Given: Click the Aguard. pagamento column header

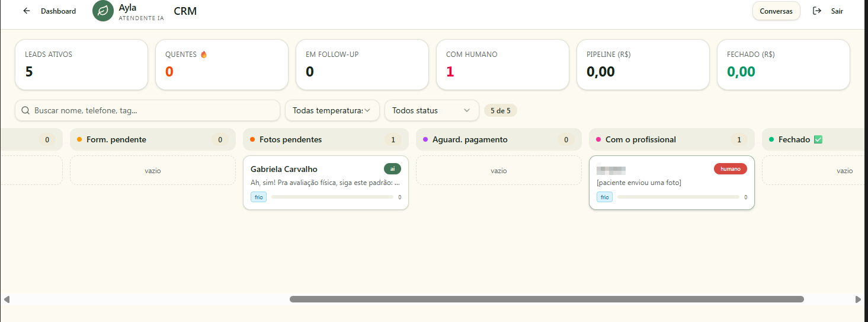Looking at the screenshot, I should point(499,139).
